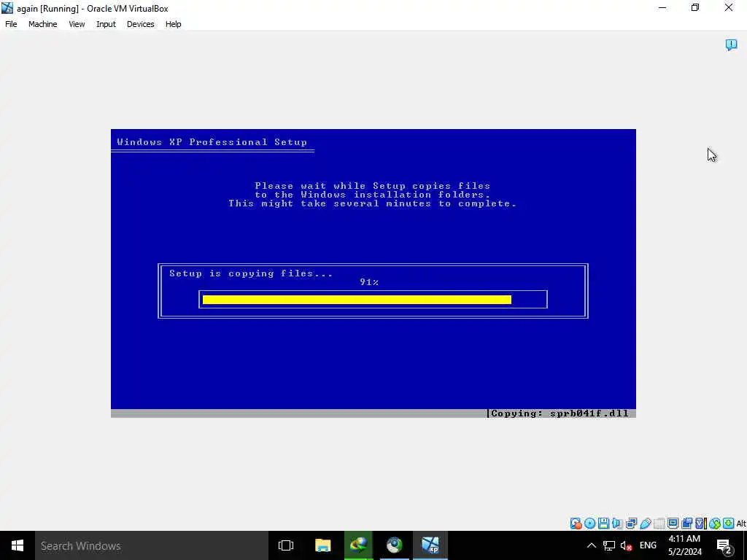Click the muted volume tray icon
The image size is (747, 560).
click(x=626, y=545)
